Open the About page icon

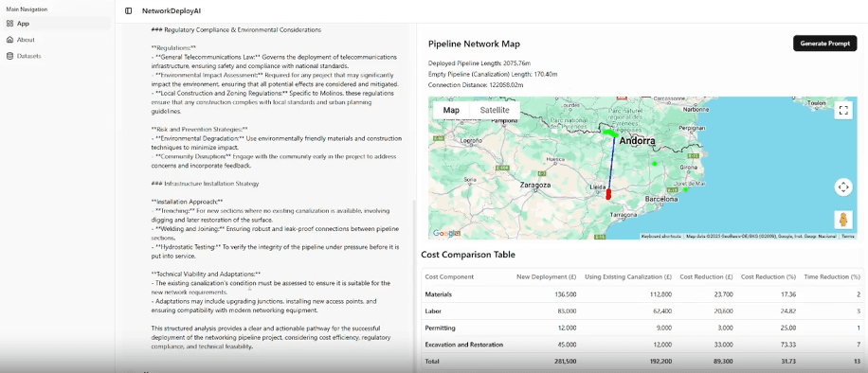pos(10,40)
